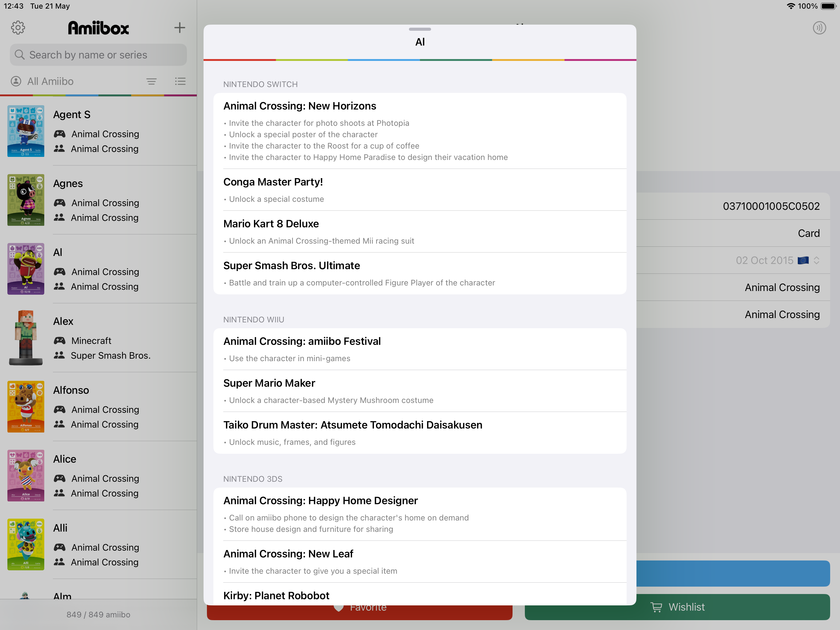Click gamepad icon in Alfonso row
This screenshot has width=840, height=630.
click(60, 409)
